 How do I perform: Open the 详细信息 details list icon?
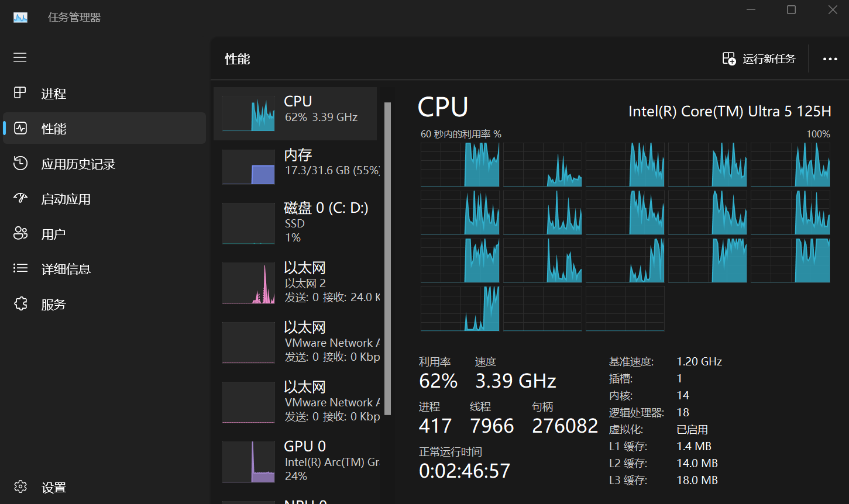[x=20, y=269]
